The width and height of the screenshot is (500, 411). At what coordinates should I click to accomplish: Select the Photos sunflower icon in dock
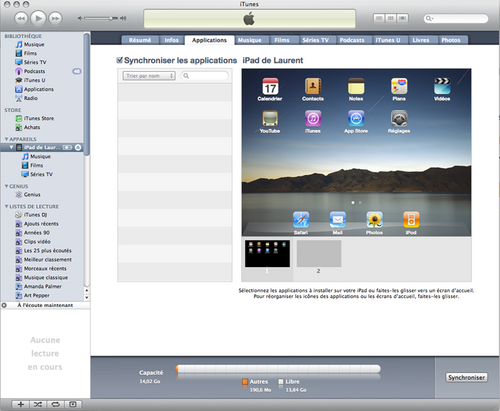click(374, 220)
